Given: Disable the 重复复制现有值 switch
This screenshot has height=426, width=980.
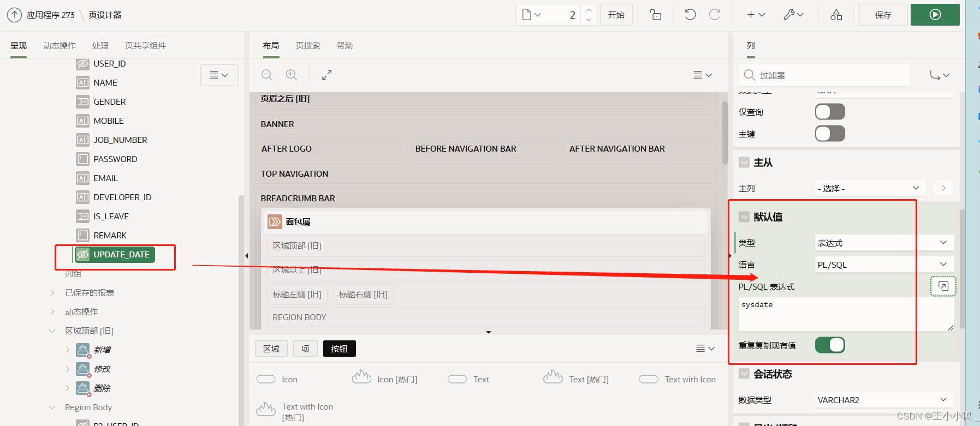Looking at the screenshot, I should 830,345.
